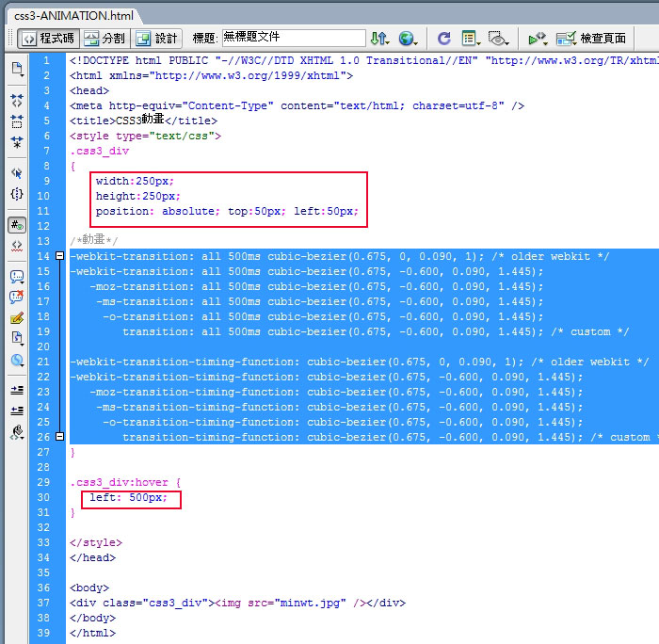Click the -ms-transition: all 500ms line
The width and height of the screenshot is (659, 644).
[x=320, y=301]
